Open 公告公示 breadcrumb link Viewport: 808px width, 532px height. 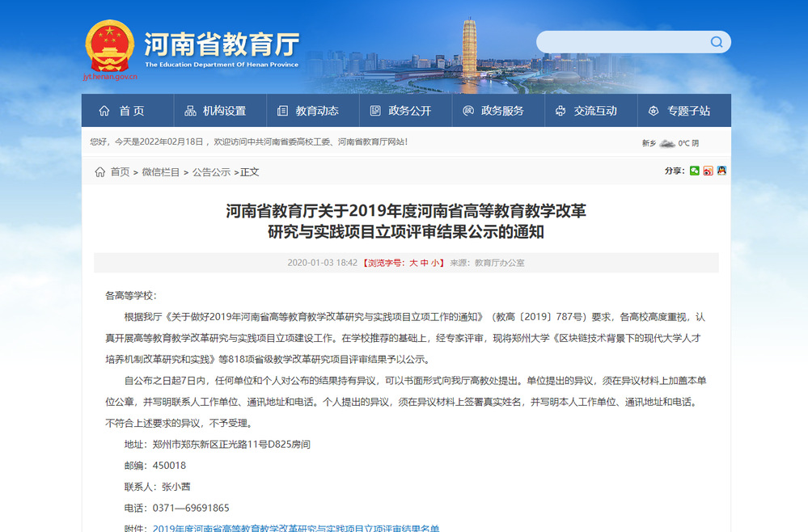click(211, 172)
